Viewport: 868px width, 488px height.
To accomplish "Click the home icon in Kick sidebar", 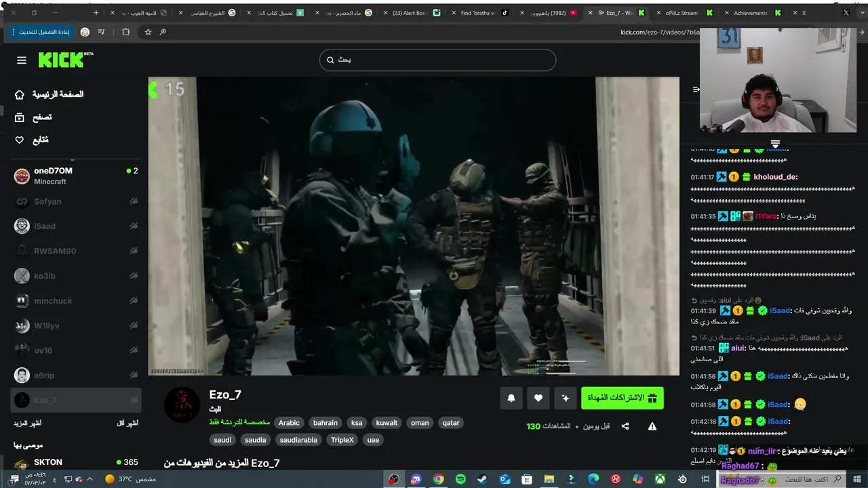I will tap(20, 94).
